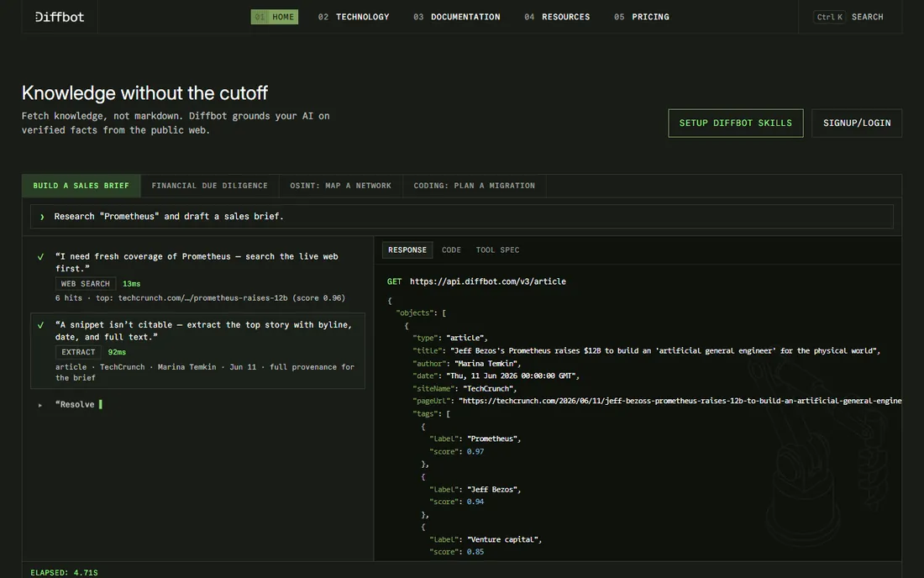Click the Extract tool badge

(78, 352)
